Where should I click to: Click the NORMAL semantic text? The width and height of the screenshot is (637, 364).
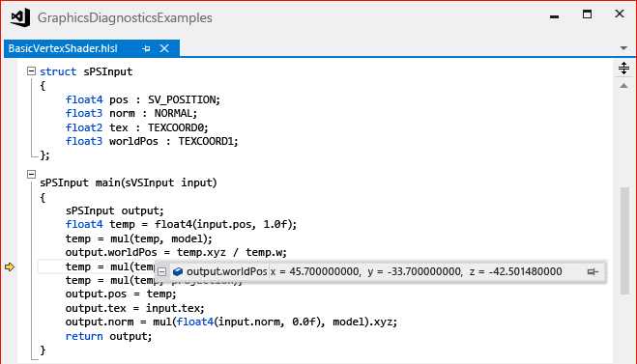(173, 113)
